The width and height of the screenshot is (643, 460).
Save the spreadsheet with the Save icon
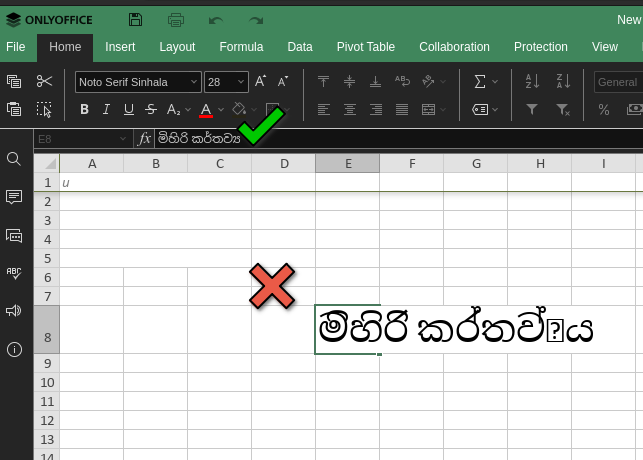coord(135,19)
